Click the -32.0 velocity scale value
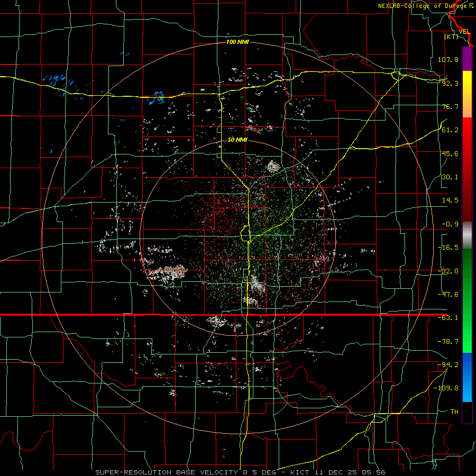The width and height of the screenshot is (476, 476). 448,271
